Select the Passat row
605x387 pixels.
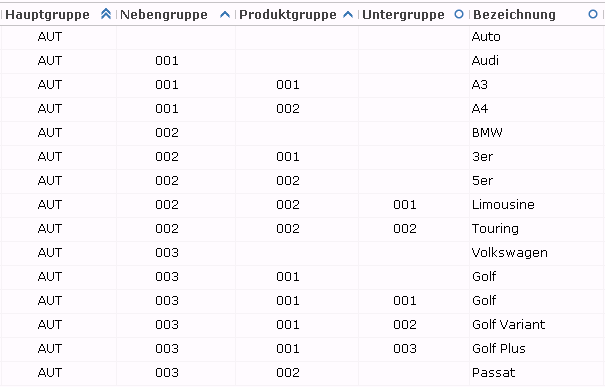coord(302,373)
